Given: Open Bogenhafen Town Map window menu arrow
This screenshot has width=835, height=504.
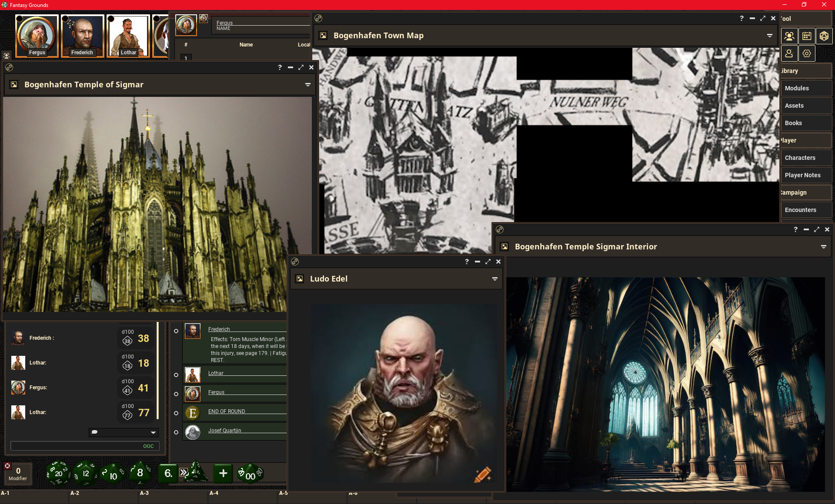Looking at the screenshot, I should click(x=770, y=36).
